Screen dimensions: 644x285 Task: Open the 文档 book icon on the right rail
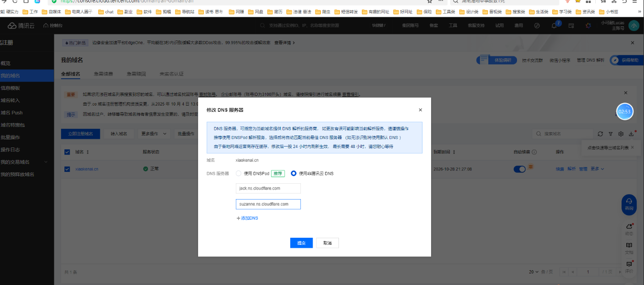tap(629, 247)
